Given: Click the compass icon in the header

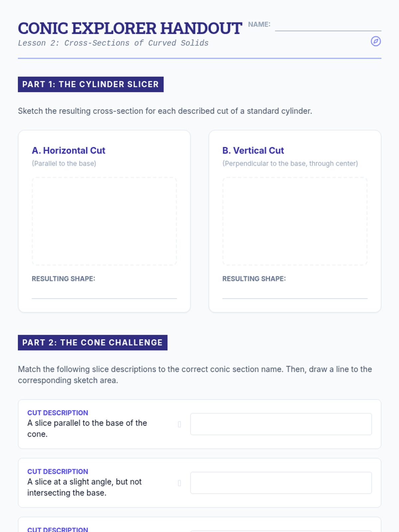Looking at the screenshot, I should pos(376,41).
